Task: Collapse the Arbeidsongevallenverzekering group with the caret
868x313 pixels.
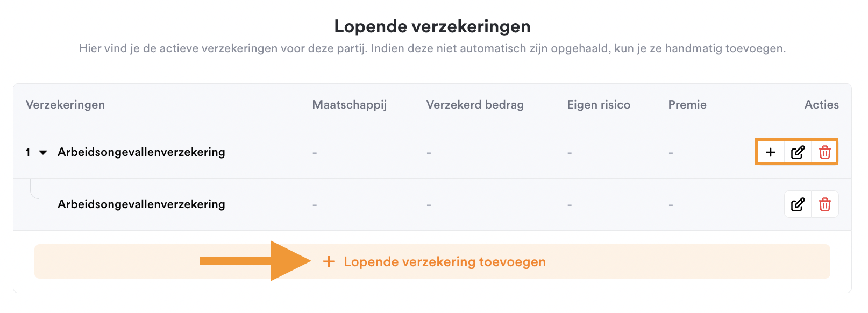Action: click(44, 152)
